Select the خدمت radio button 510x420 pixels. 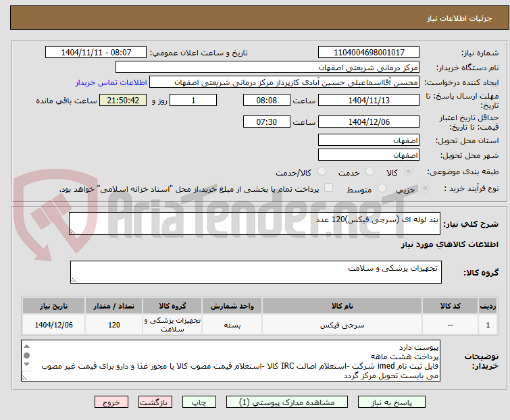tap(369, 172)
